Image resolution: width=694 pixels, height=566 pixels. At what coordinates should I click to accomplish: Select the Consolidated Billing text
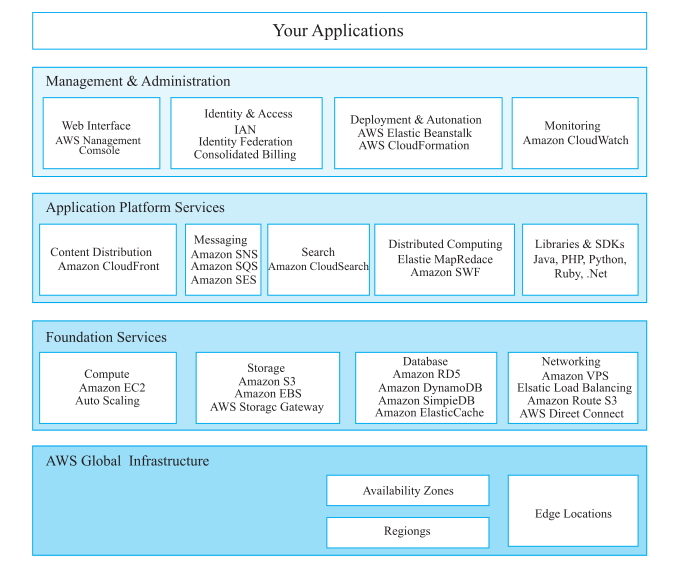click(245, 155)
